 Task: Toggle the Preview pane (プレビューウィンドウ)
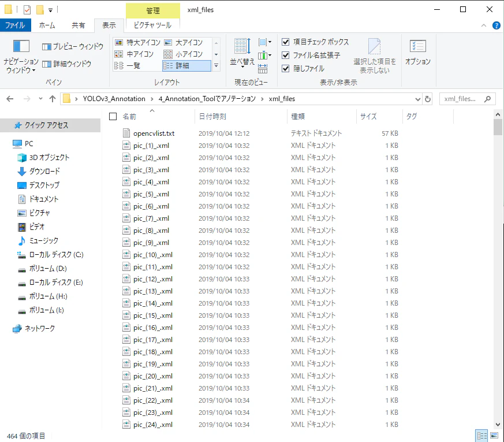coord(73,47)
